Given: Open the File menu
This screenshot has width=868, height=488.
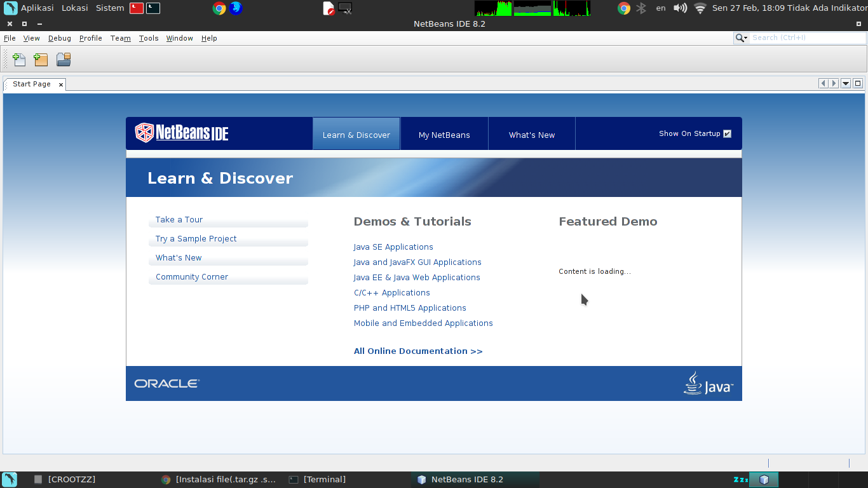Looking at the screenshot, I should click(x=10, y=38).
